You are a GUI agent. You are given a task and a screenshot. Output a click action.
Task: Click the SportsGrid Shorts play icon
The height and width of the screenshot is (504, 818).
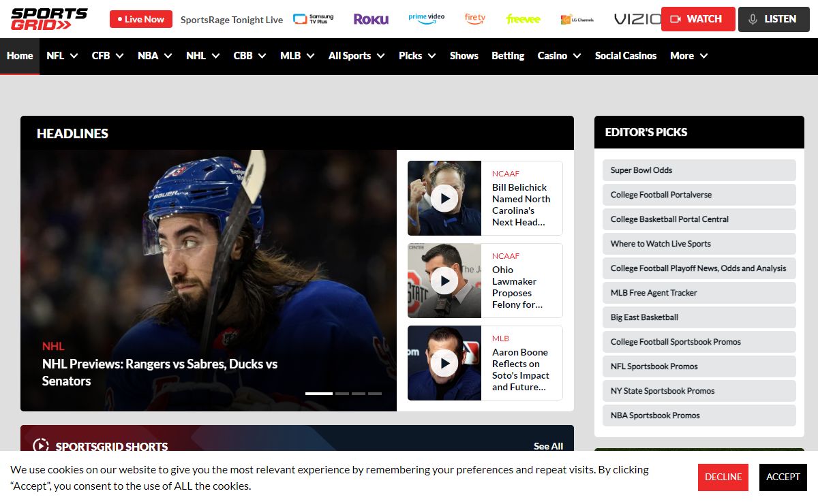point(41,446)
